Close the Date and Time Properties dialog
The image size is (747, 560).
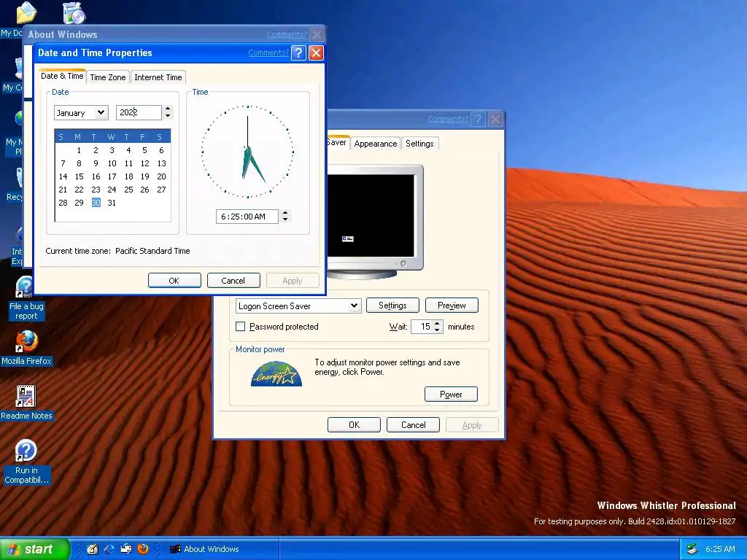[317, 52]
